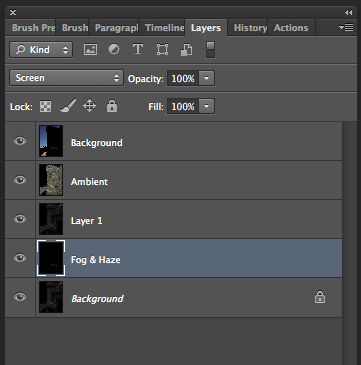Viewport: 361px width, 365px height.
Task: Hide the Ambient layer
Action: (20, 180)
